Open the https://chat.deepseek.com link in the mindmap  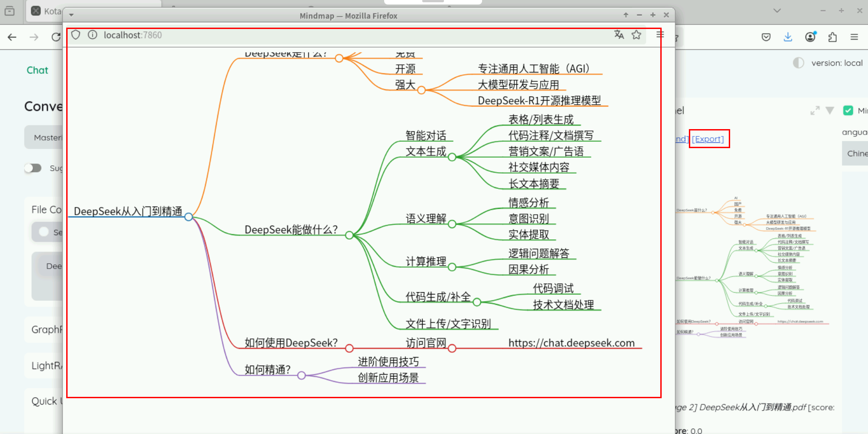pos(571,343)
